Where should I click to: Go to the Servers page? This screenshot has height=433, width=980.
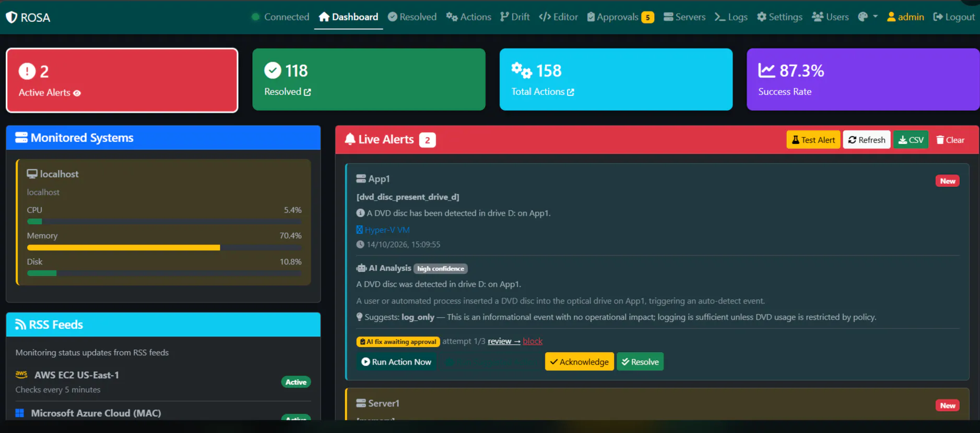(684, 17)
